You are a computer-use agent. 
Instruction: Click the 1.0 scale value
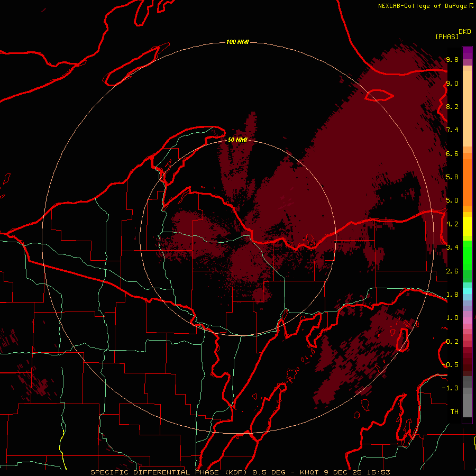452,318
